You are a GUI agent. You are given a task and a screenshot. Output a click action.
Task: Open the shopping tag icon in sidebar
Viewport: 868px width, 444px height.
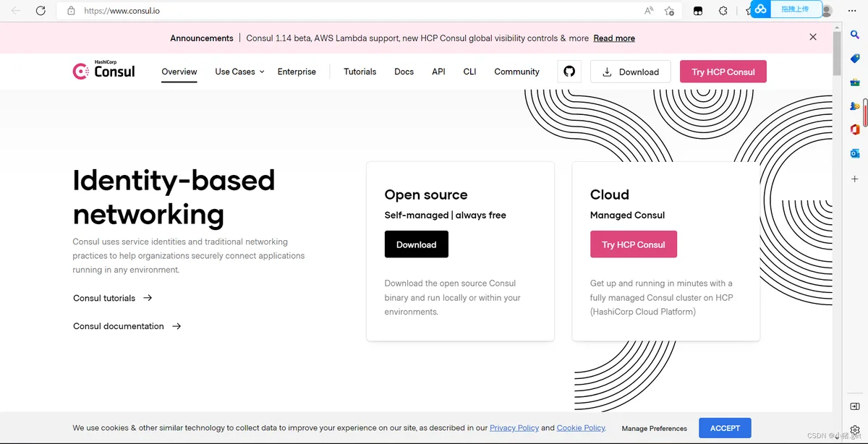click(x=854, y=58)
